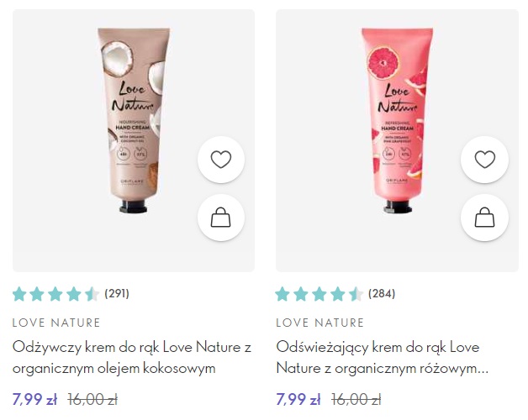Click first star in coconut cream rating

point(19,294)
